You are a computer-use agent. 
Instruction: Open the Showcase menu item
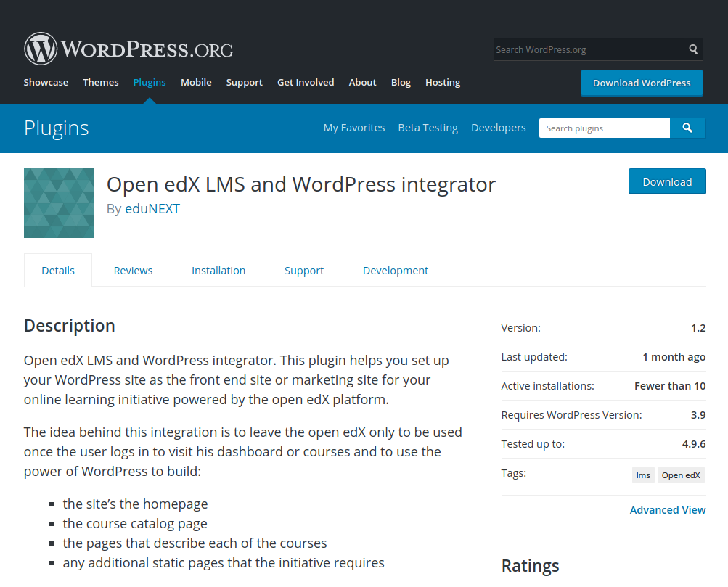46,82
